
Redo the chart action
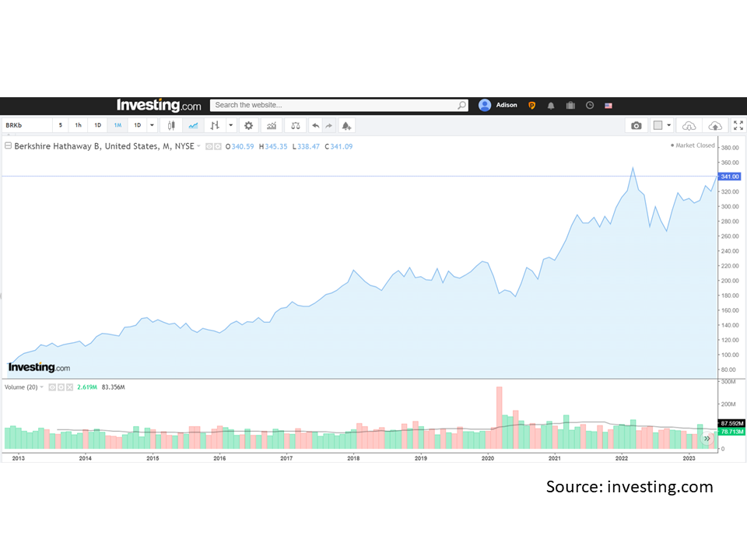point(328,126)
